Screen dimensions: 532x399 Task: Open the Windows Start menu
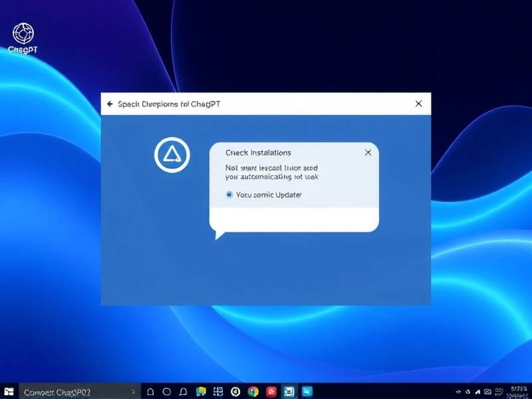point(9,392)
